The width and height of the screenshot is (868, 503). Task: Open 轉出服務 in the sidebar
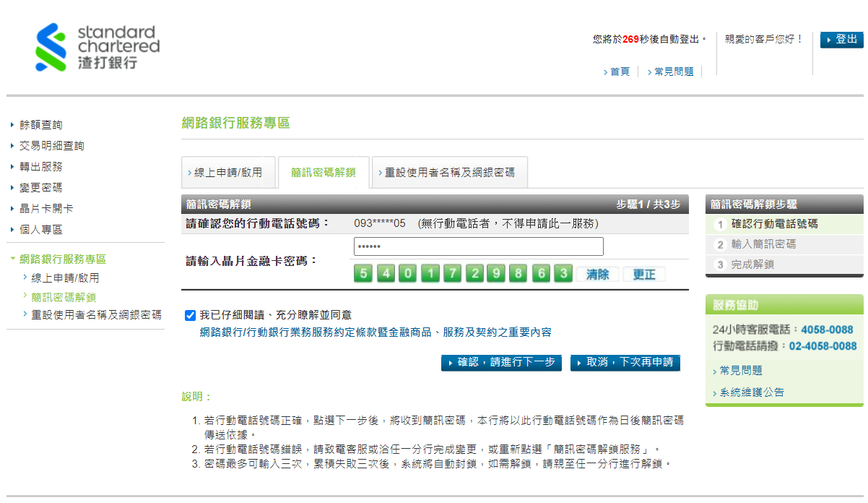point(41,167)
